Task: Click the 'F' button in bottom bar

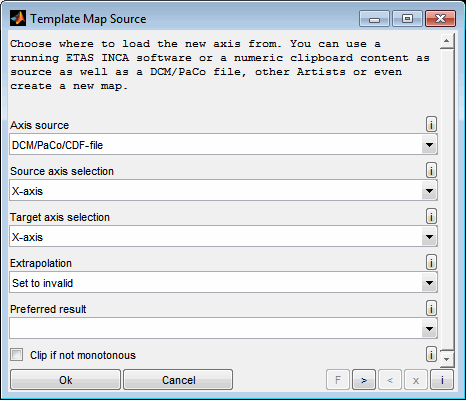Action: 338,380
